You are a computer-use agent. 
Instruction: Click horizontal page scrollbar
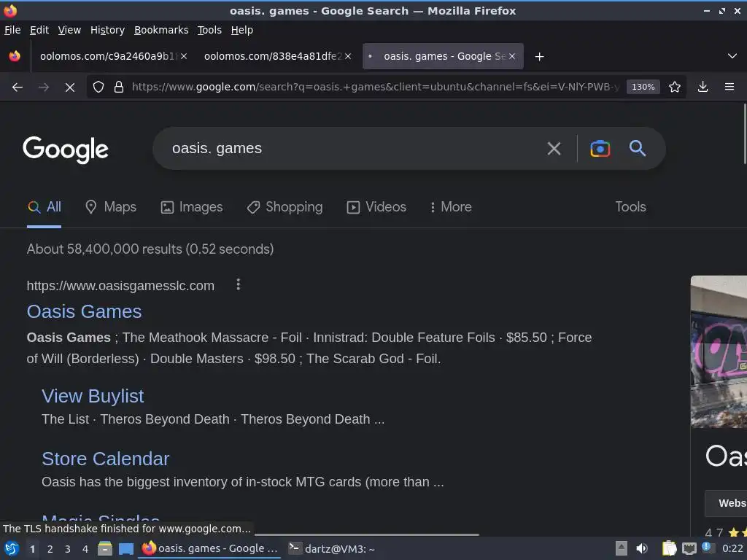pyautogui.click(x=366, y=534)
